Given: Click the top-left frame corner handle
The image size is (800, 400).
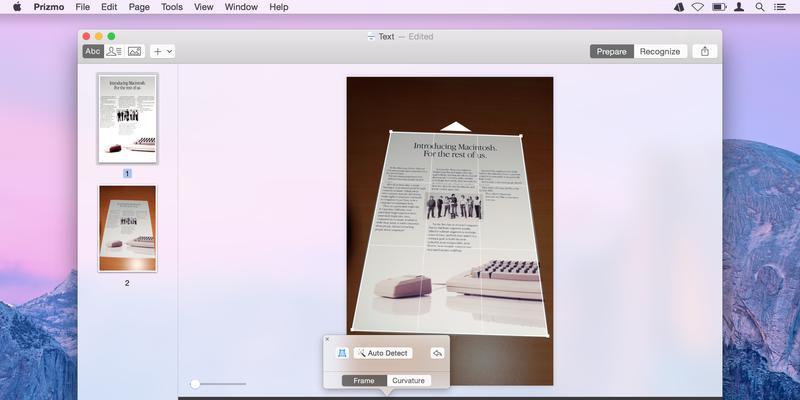Looking at the screenshot, I should pyautogui.click(x=391, y=132).
